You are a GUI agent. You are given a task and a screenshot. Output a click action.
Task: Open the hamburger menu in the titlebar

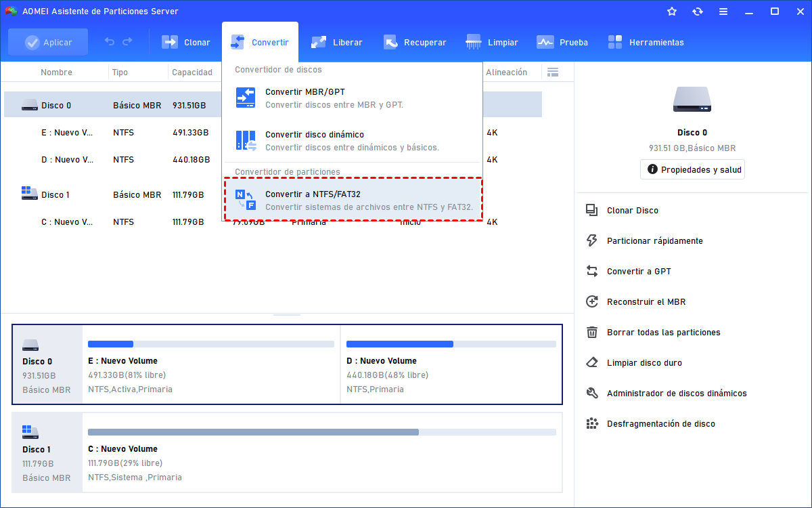[723, 11]
